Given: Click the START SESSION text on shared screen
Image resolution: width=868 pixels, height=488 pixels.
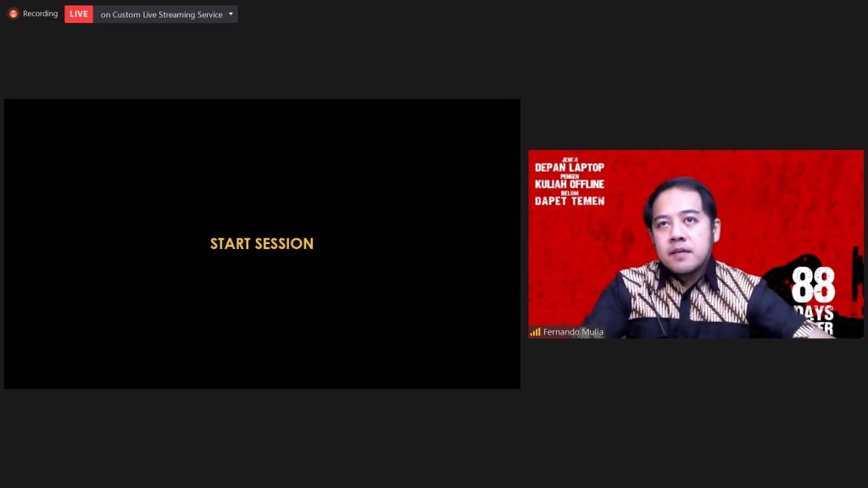Looking at the screenshot, I should coord(262,244).
